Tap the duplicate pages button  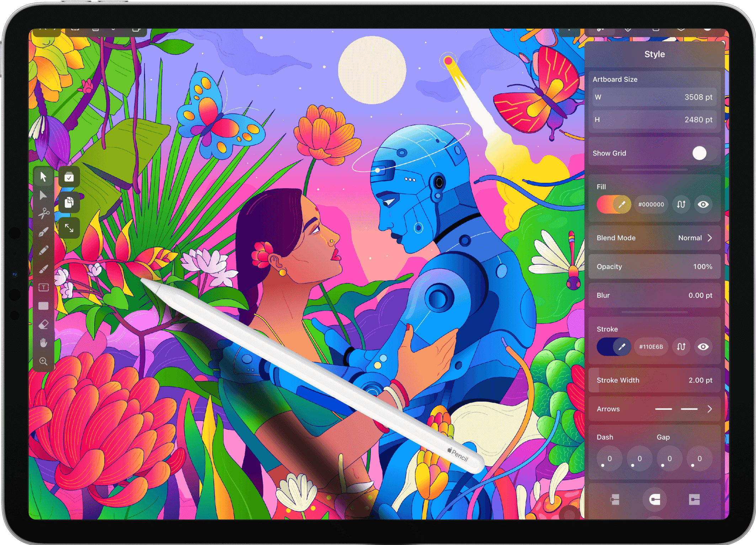click(x=69, y=203)
